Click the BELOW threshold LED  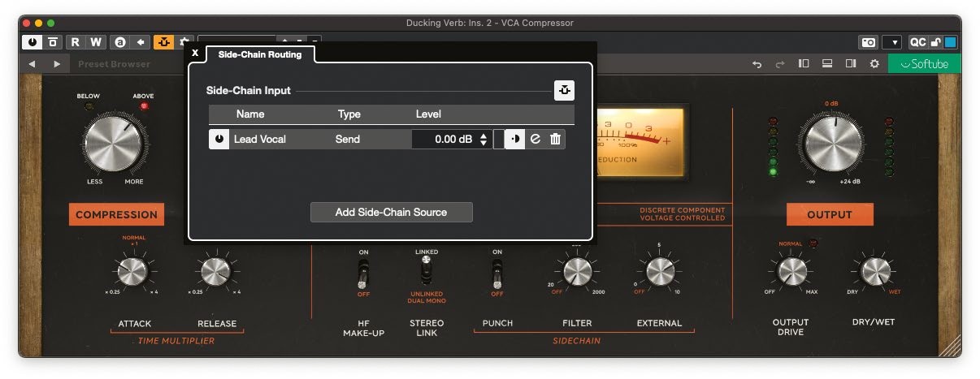pos(89,106)
